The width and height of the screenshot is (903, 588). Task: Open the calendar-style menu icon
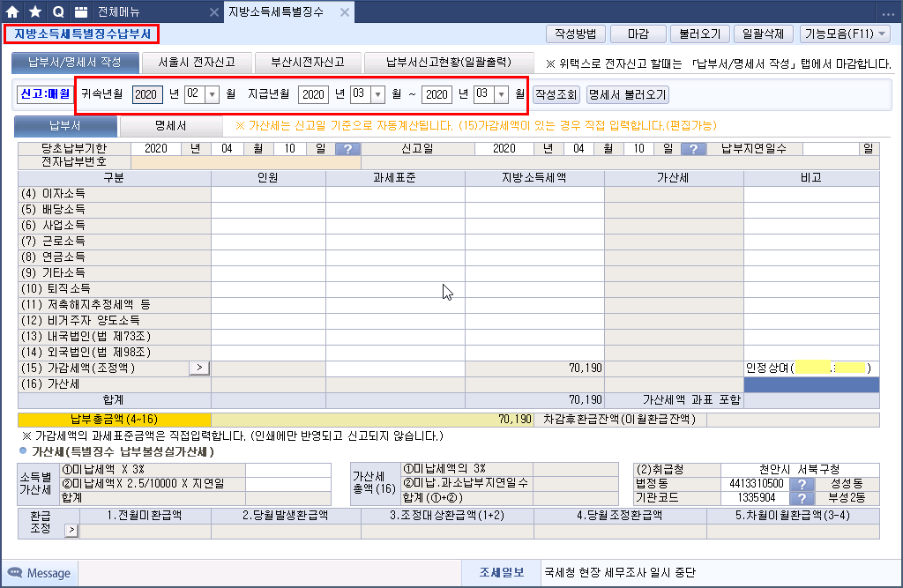81,11
